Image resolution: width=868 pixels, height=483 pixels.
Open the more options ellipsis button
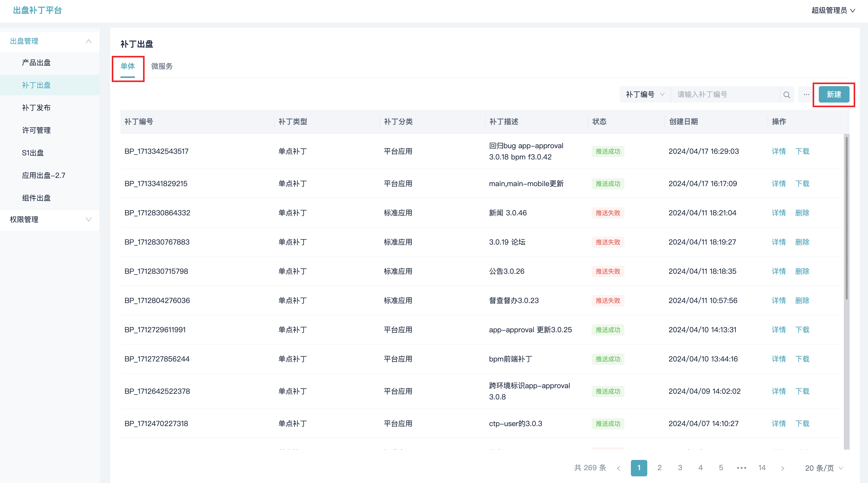point(806,95)
